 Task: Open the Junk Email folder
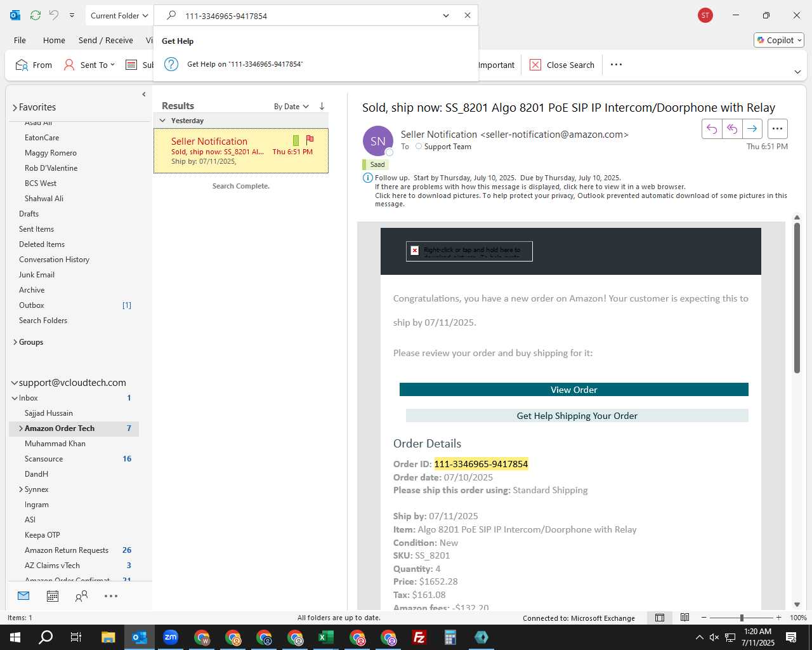click(x=37, y=275)
